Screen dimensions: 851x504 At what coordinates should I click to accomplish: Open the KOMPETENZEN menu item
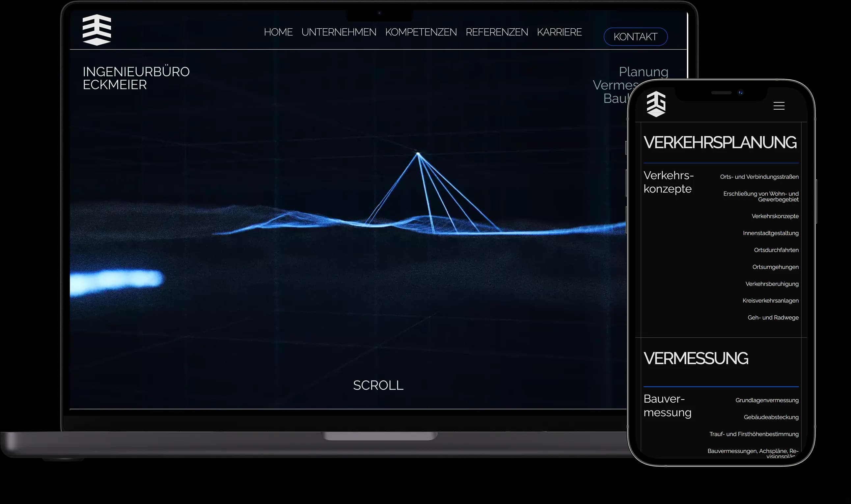[x=421, y=32]
